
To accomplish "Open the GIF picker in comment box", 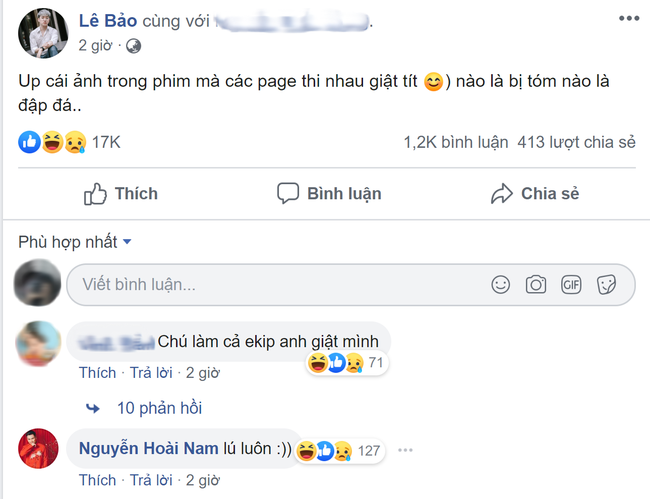I will (571, 285).
